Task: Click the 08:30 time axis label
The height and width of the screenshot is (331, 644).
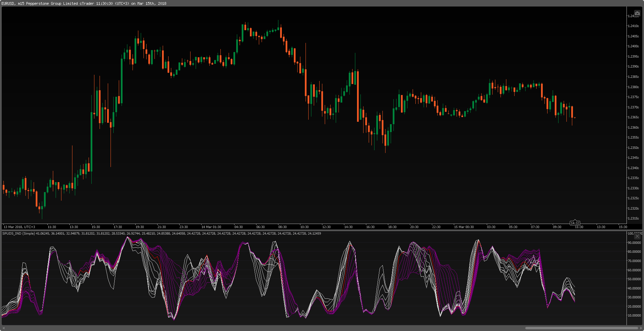Action: (x=283, y=227)
